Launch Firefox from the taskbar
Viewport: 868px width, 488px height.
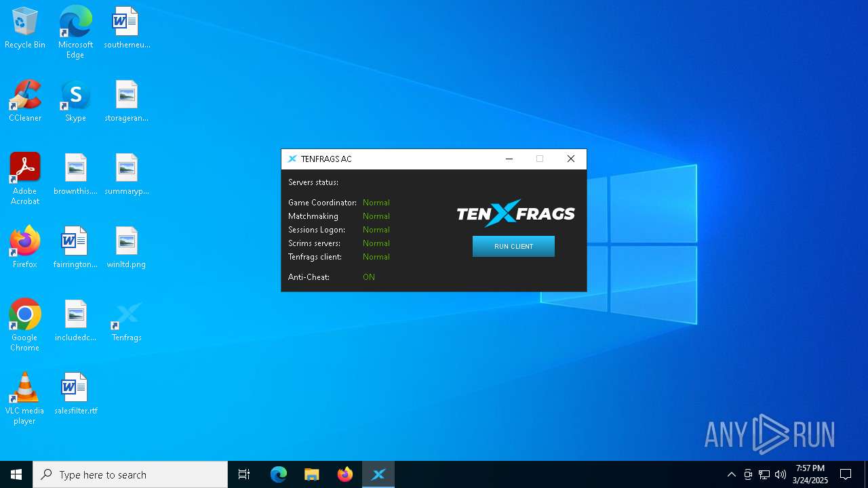[344, 474]
